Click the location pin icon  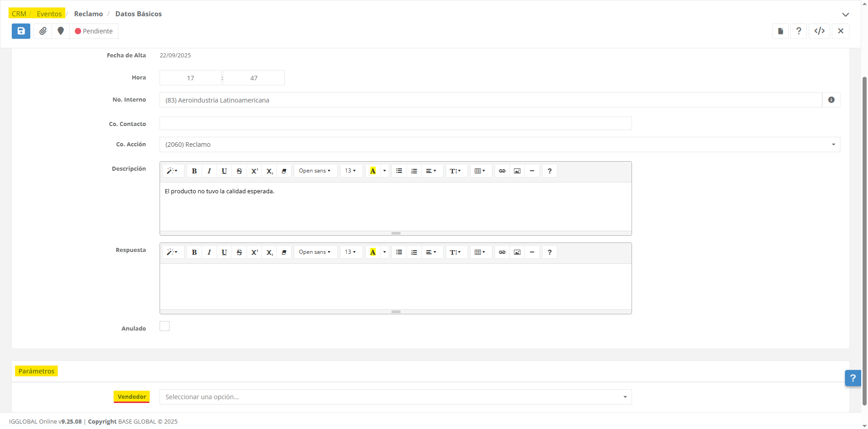(x=61, y=31)
